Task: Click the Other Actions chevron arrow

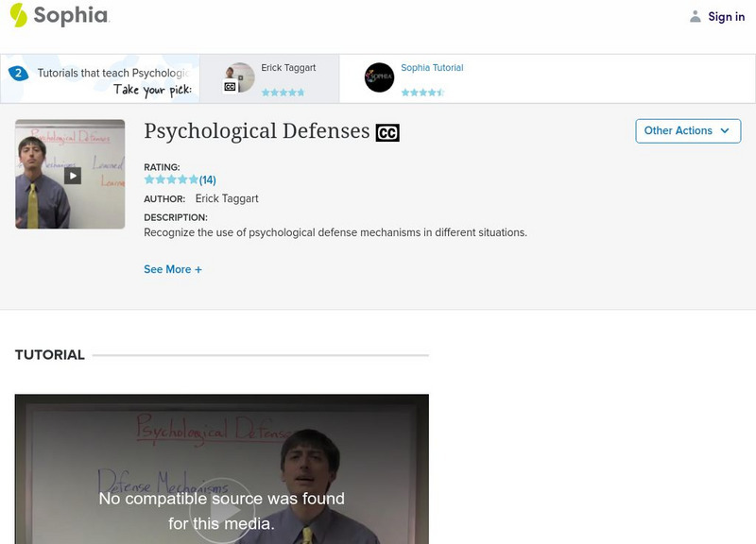Action: [x=724, y=131]
